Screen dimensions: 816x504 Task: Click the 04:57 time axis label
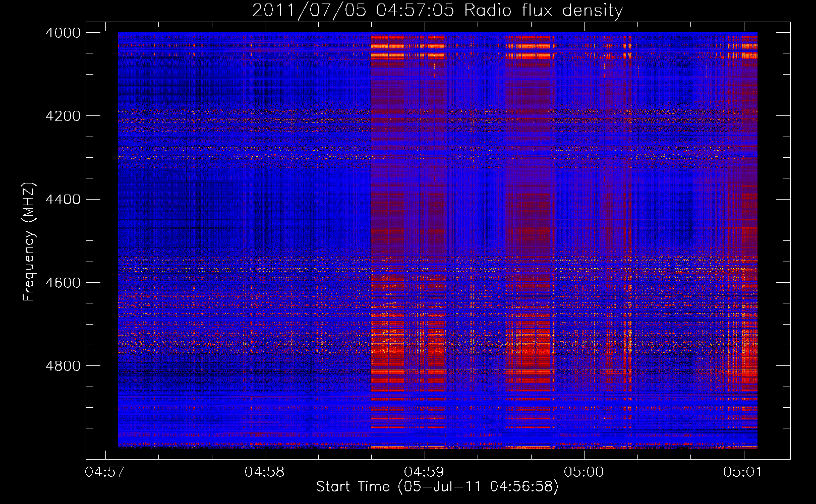(105, 472)
